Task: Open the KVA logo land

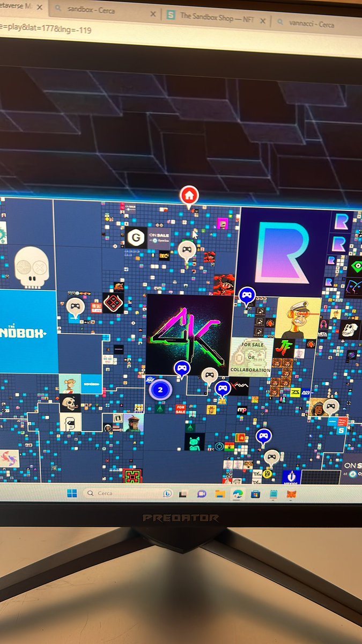Action: pyautogui.click(x=240, y=386)
